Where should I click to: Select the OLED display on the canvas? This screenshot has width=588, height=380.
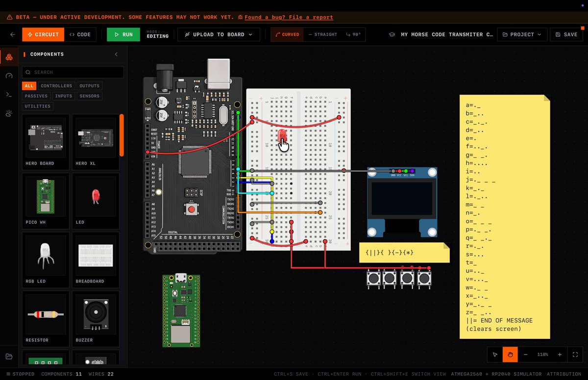click(402, 202)
